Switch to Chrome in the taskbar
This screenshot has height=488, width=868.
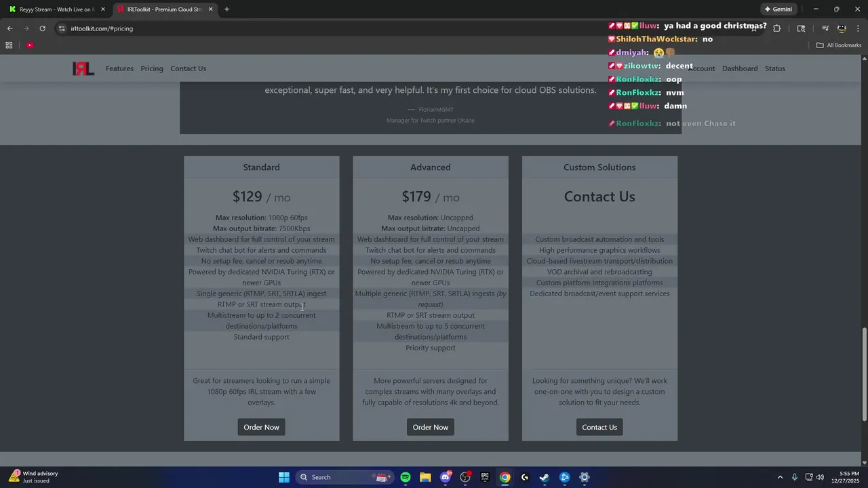(x=505, y=477)
